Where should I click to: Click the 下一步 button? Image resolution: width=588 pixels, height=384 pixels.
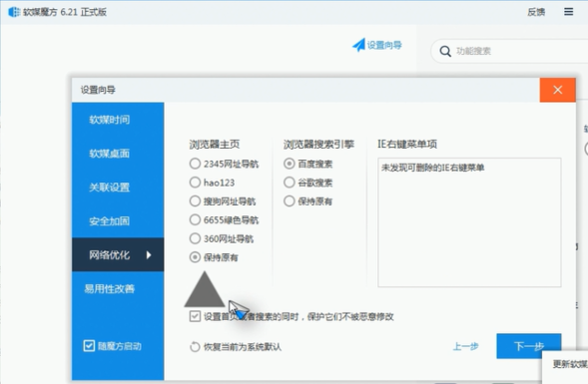point(529,346)
